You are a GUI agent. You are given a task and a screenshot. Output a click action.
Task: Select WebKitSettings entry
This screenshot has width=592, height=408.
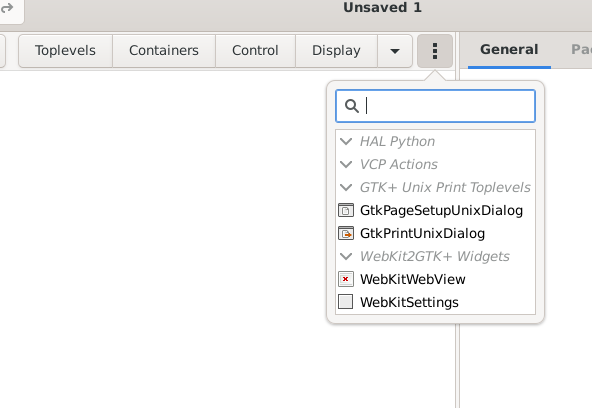(435, 302)
